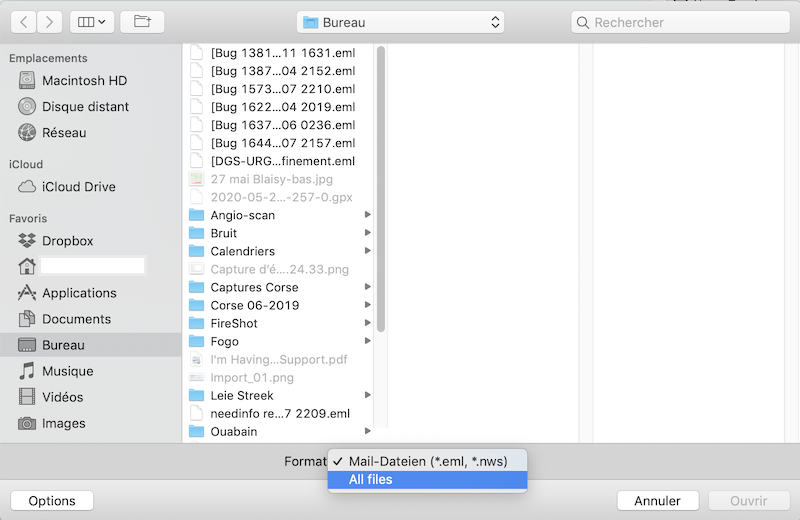The width and height of the screenshot is (800, 520).
Task: Click the Corse 06-2019 folder icon
Action: (x=196, y=305)
